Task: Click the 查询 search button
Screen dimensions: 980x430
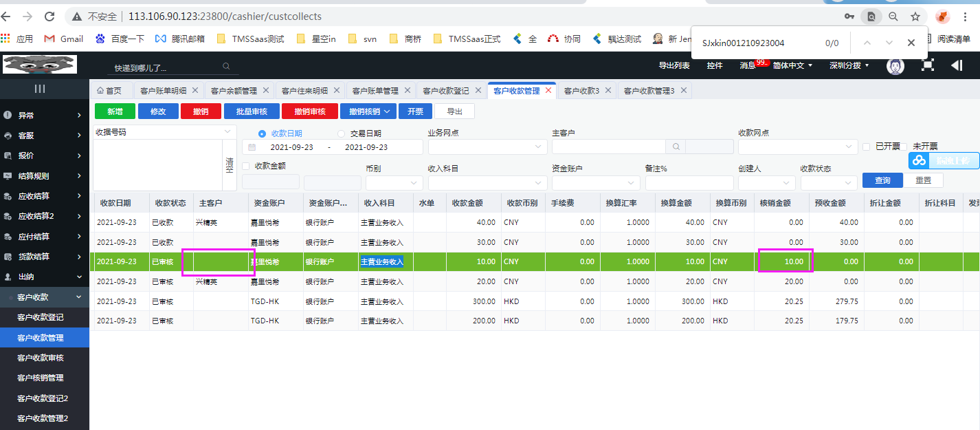Action: 882,180
